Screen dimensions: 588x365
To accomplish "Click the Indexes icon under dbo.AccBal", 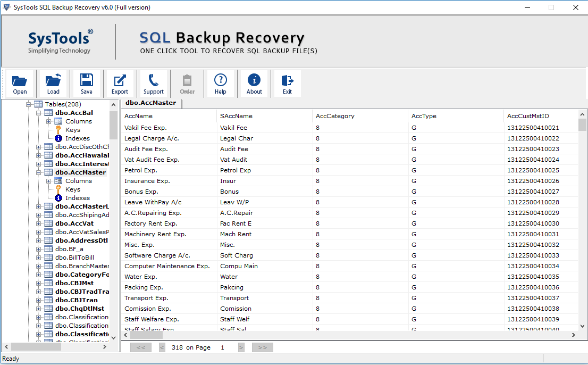I will [x=58, y=138].
